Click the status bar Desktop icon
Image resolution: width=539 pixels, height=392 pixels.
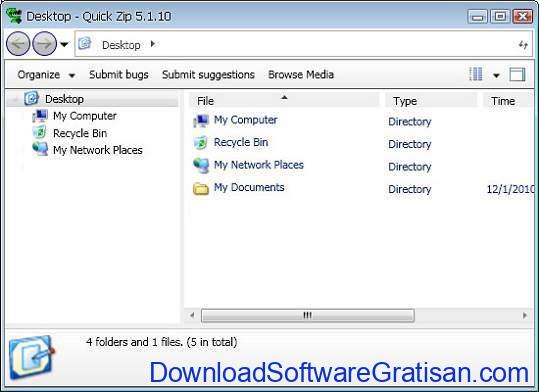(x=32, y=358)
